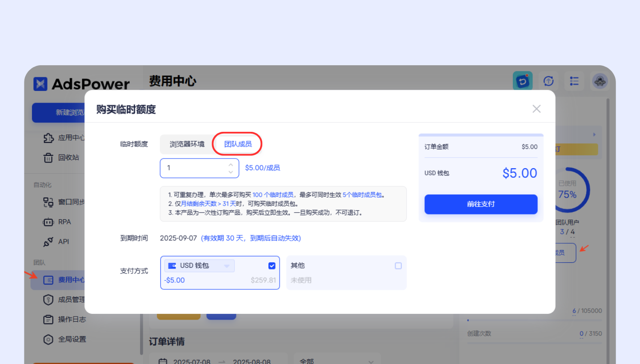Click the upload sync icon in header
This screenshot has width=640, height=364.
[548, 81]
